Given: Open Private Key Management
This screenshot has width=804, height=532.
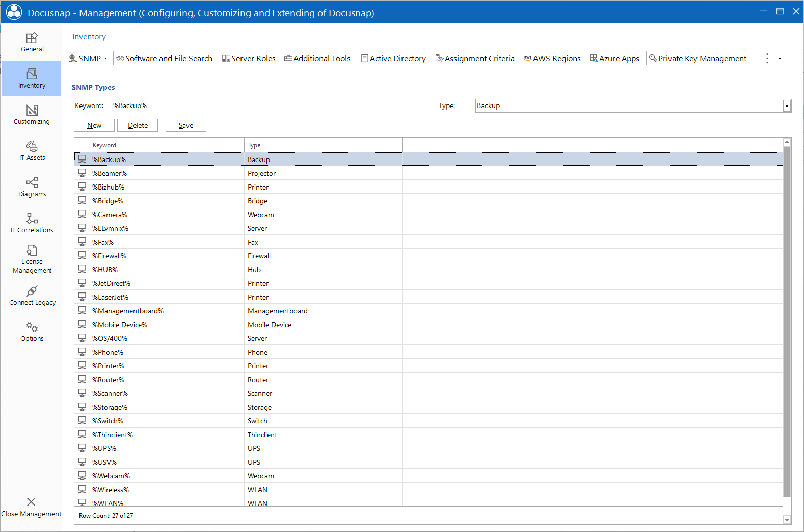Looking at the screenshot, I should pyautogui.click(x=698, y=59).
